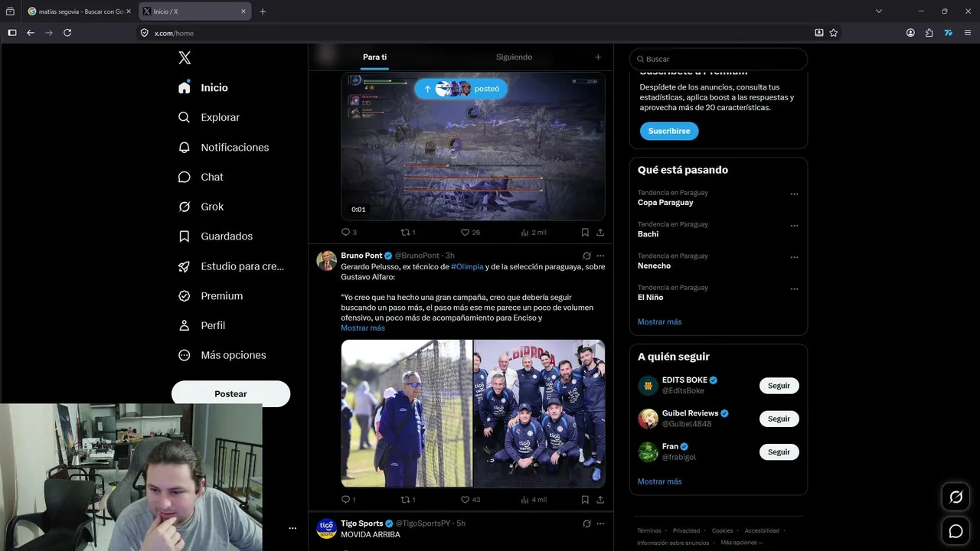Click the Bruno Pont author name
The image size is (980, 551).
(361, 256)
